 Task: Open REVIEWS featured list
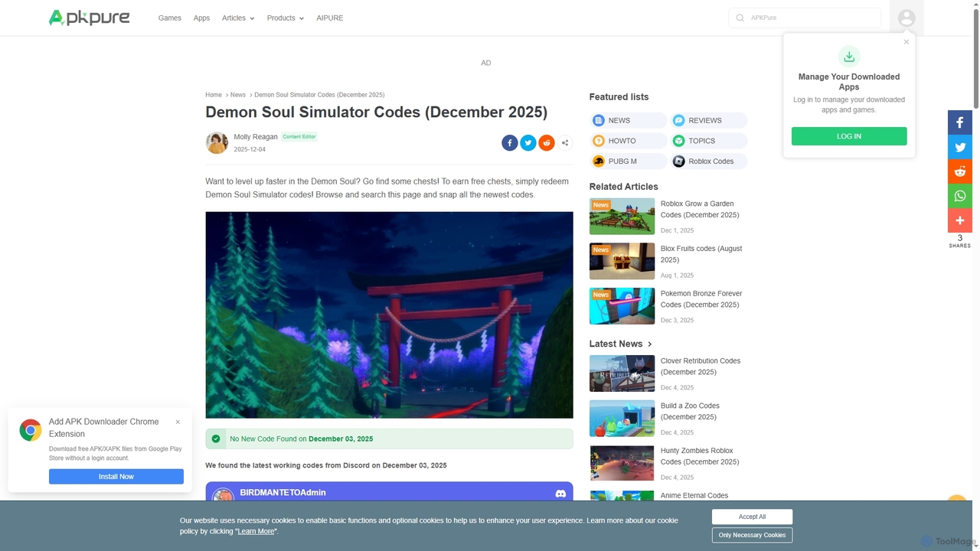click(709, 120)
